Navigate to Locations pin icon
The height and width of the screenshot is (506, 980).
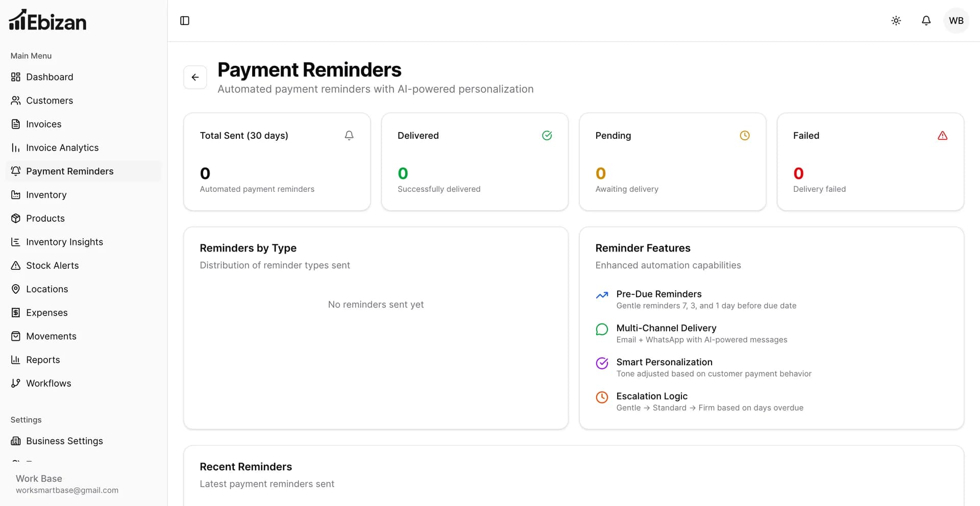(16, 289)
